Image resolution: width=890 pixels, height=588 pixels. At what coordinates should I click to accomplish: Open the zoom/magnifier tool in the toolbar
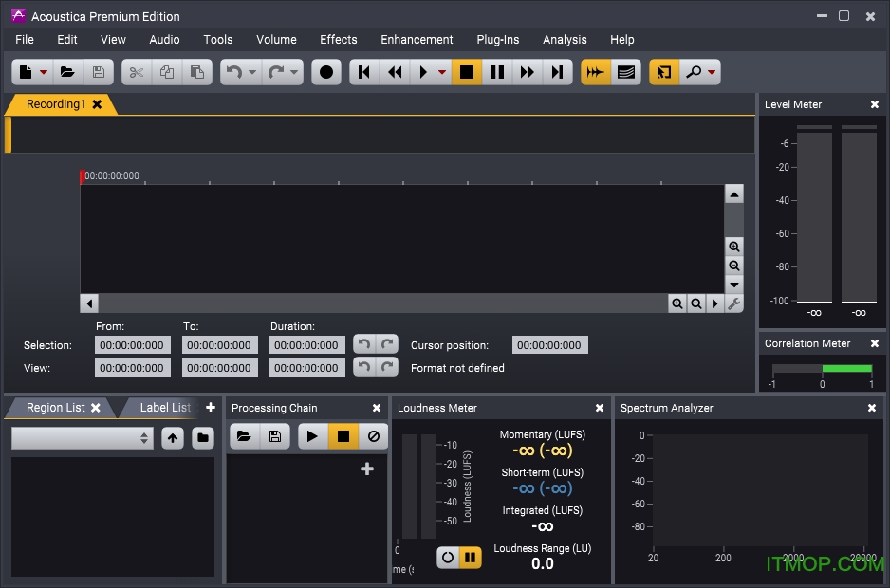pyautogui.click(x=695, y=71)
